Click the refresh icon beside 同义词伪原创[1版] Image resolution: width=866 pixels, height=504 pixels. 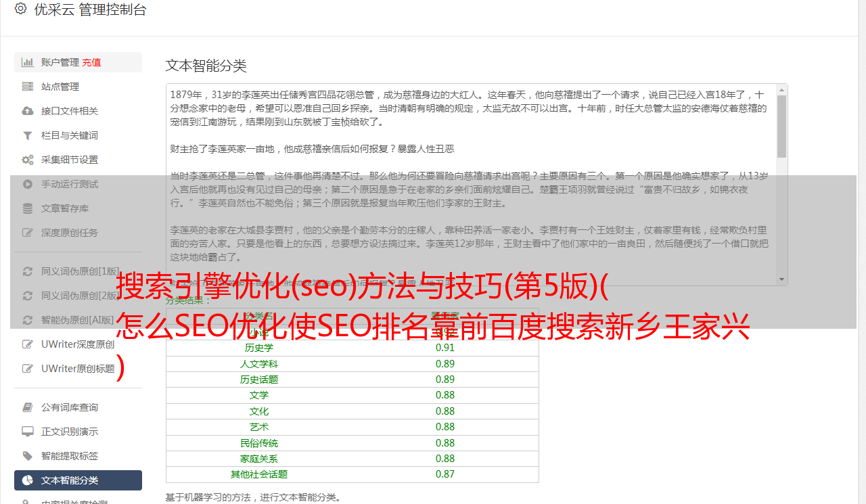[28, 271]
